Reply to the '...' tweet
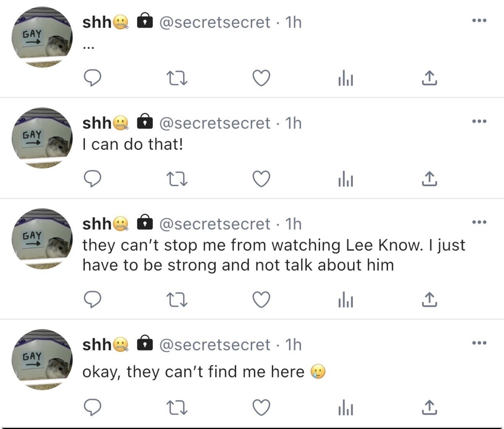Image resolution: width=504 pixels, height=429 pixels. 93,78
